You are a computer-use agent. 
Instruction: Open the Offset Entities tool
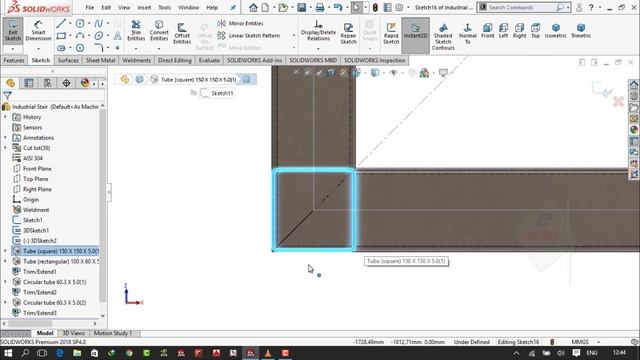pyautogui.click(x=182, y=33)
